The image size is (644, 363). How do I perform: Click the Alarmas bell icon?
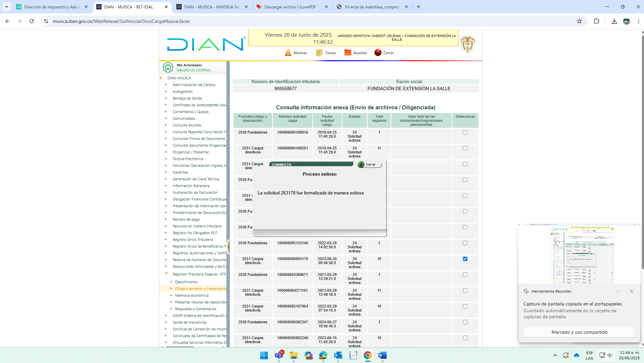click(288, 53)
